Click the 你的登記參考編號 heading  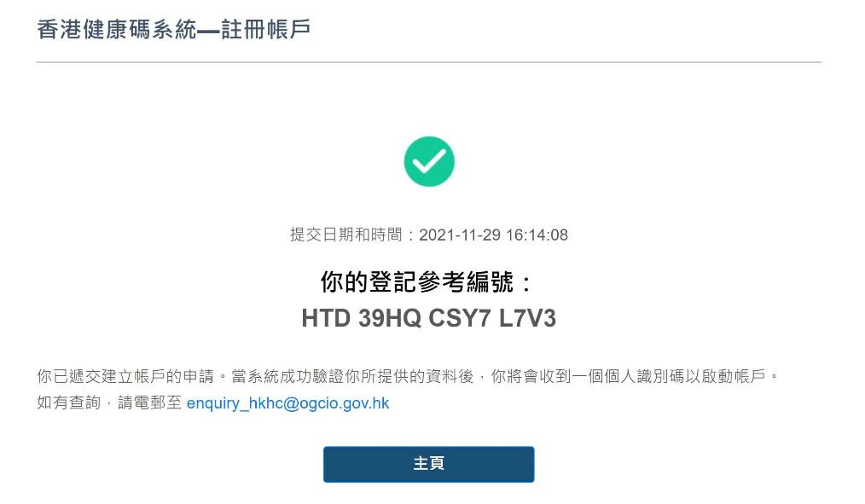(418, 281)
